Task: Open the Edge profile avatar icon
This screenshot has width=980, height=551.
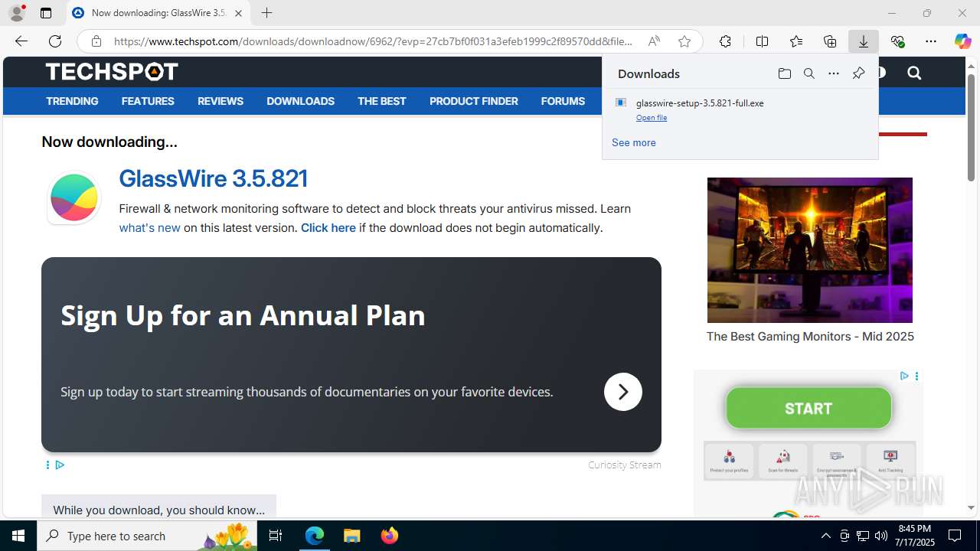Action: pyautogui.click(x=16, y=13)
